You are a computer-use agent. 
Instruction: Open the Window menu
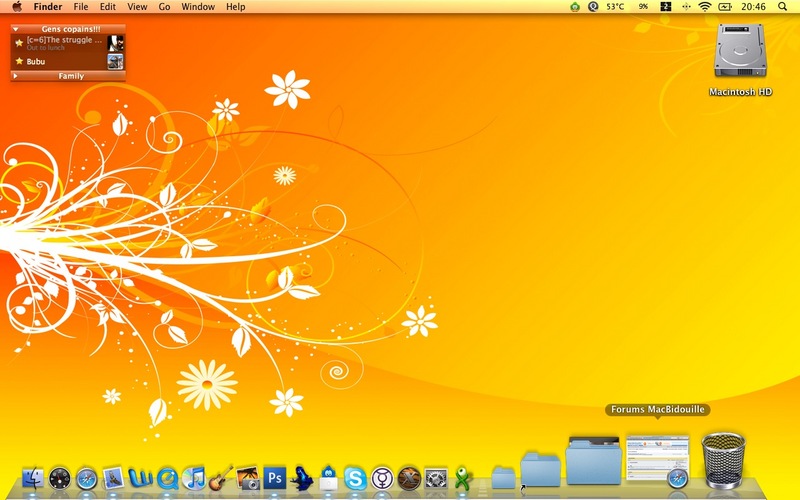pyautogui.click(x=198, y=7)
